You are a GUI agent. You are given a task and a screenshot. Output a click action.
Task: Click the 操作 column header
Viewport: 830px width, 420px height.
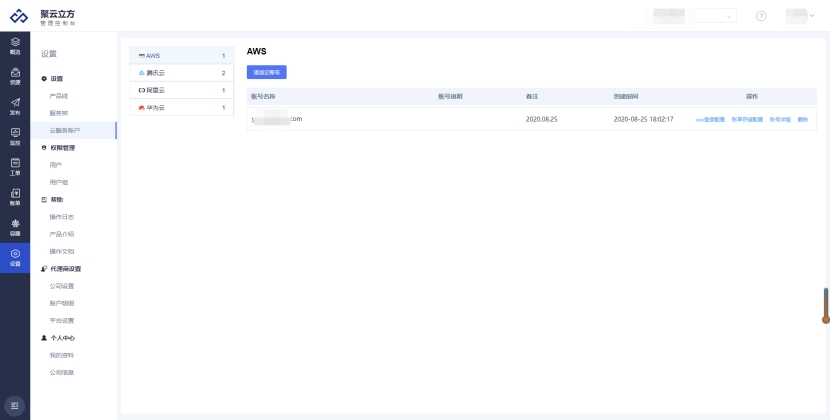point(752,96)
